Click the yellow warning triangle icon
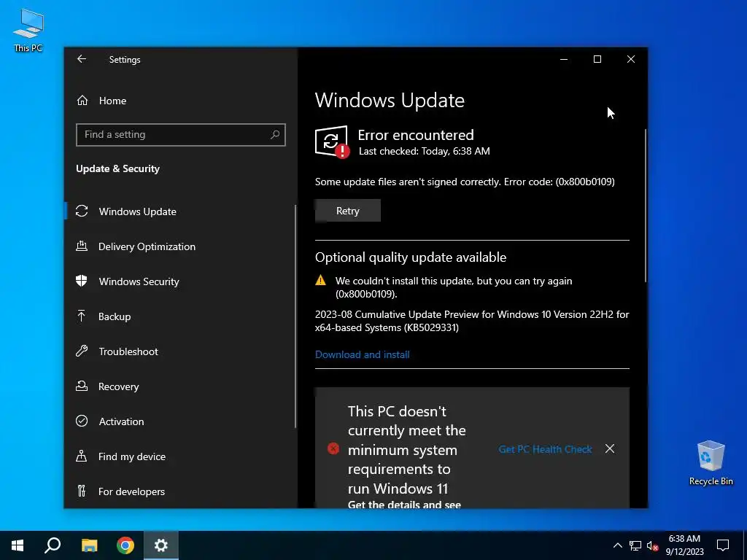 click(321, 281)
